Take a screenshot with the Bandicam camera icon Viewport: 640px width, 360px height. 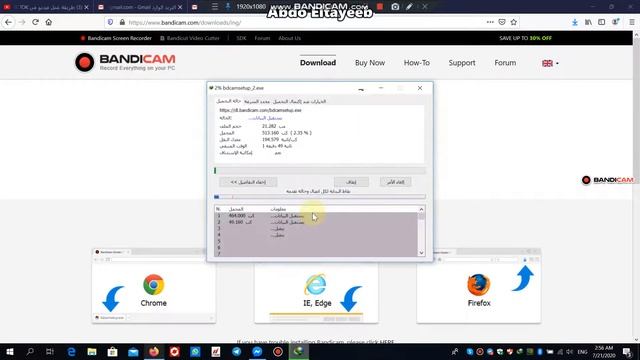click(x=395, y=7)
